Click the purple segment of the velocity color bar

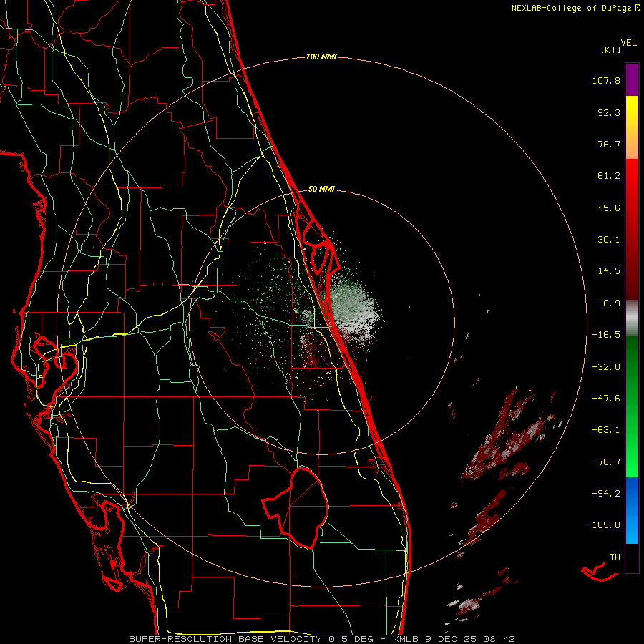point(632,79)
